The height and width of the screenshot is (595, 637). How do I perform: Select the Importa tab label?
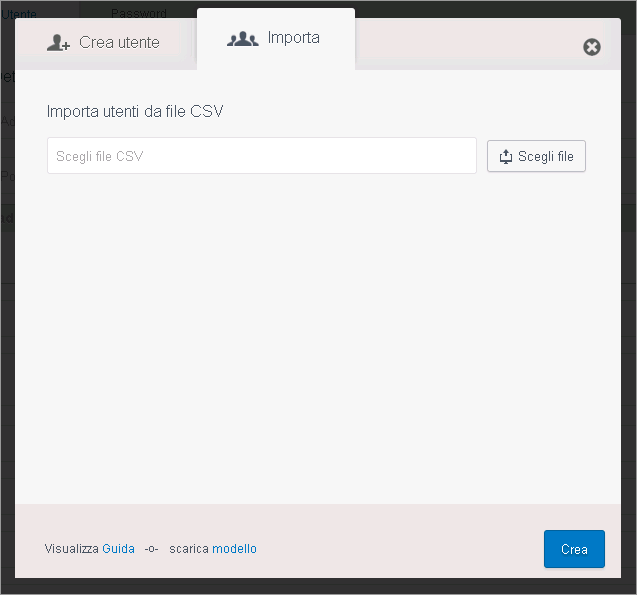click(x=293, y=38)
